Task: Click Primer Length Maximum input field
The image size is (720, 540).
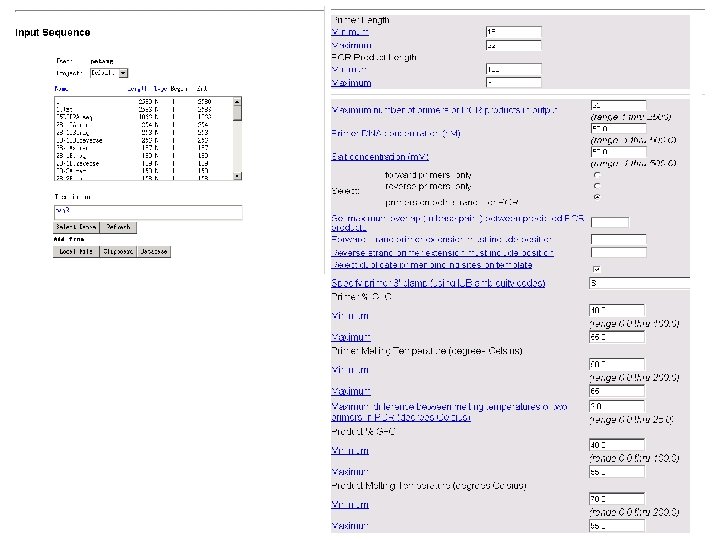Action: [513, 45]
